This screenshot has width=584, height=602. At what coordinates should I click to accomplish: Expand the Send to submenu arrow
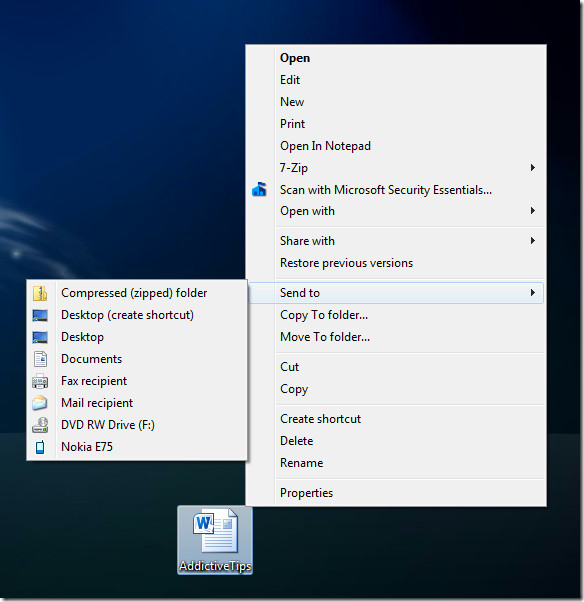(533, 293)
